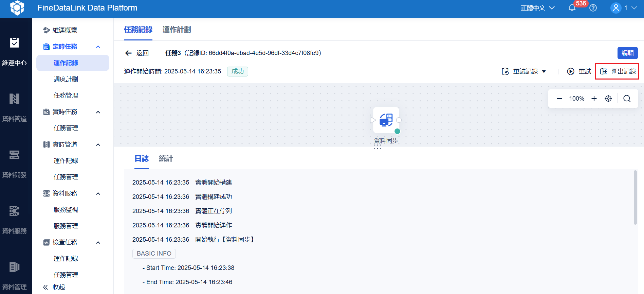This screenshot has width=644, height=294.
Task: Select the 資料同步 node icon on canvas
Action: (x=386, y=120)
